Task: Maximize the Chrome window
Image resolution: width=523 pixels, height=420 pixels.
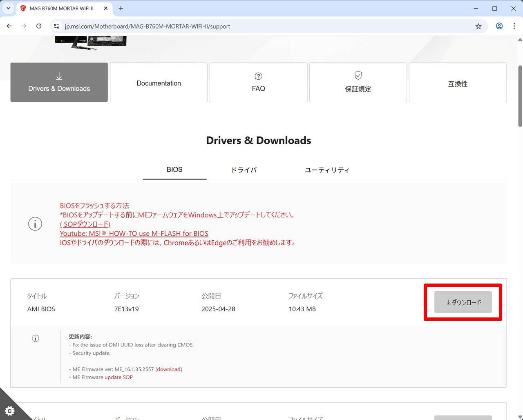Action: (494, 8)
